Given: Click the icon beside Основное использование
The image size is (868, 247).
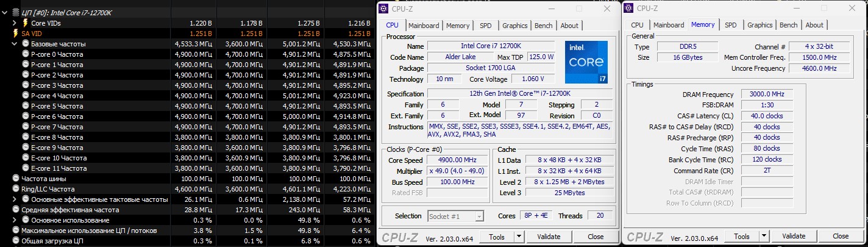Looking at the screenshot, I should [25, 220].
